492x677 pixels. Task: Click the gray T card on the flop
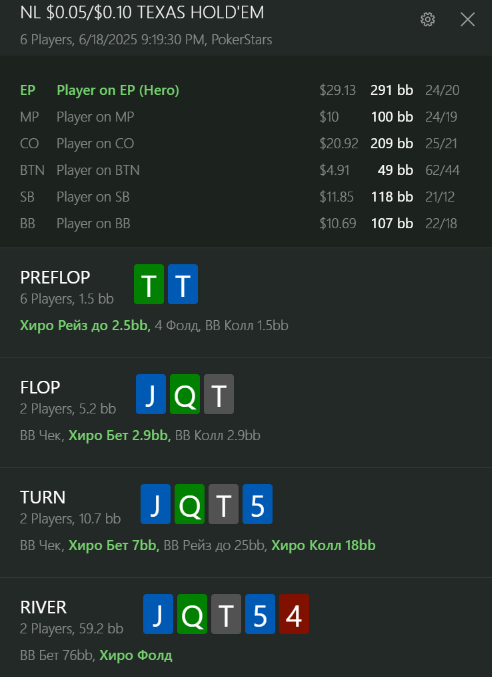tap(219, 394)
